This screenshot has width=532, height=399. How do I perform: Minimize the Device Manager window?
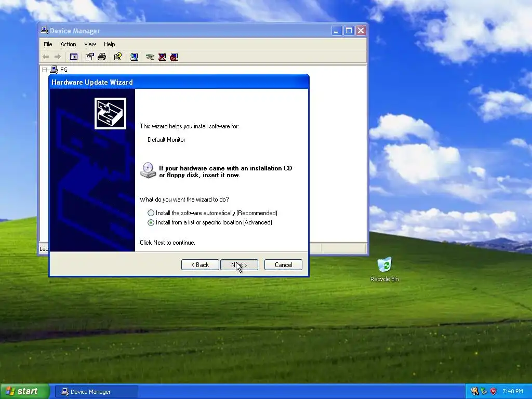click(336, 31)
